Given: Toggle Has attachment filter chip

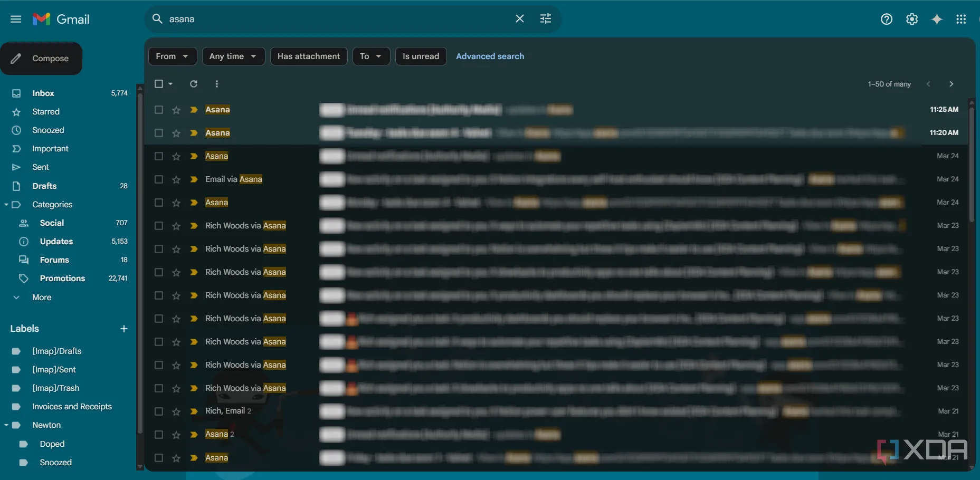Looking at the screenshot, I should [x=309, y=56].
